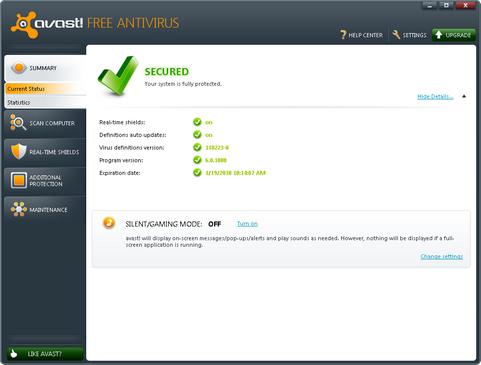Open Help Center question mark icon

pyautogui.click(x=343, y=35)
